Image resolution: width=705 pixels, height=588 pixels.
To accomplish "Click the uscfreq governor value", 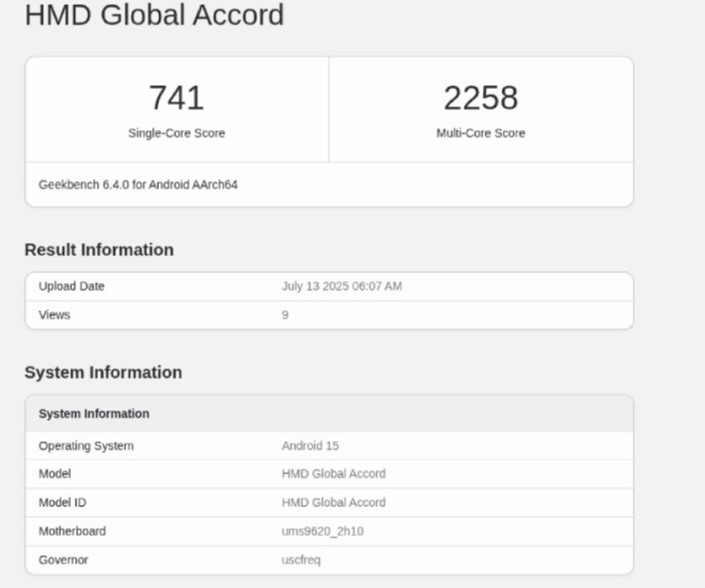I will pos(301,560).
